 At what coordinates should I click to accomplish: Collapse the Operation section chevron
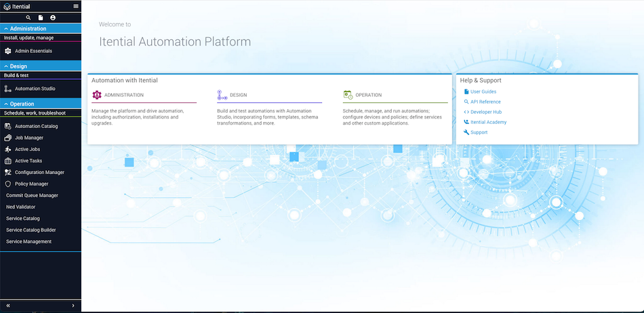click(x=6, y=104)
